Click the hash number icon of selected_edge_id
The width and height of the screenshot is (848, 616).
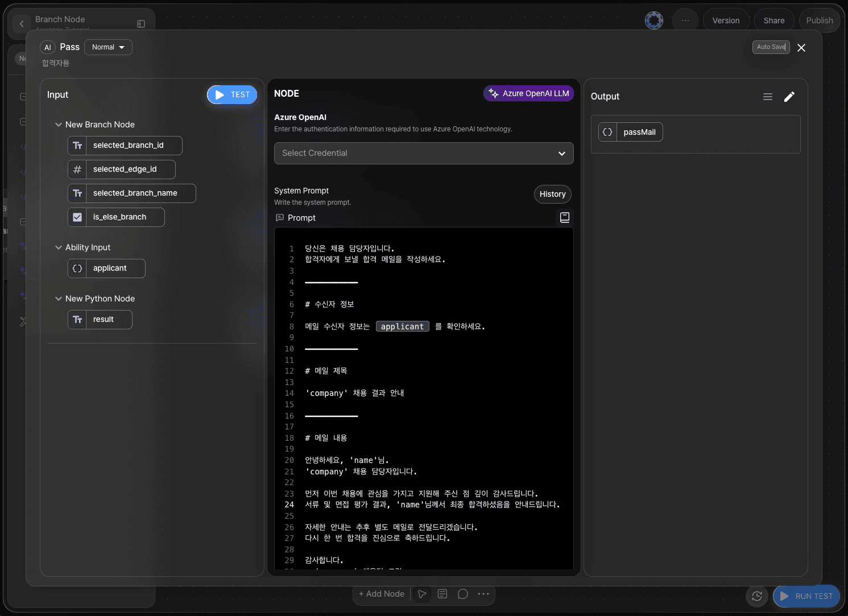pos(77,169)
